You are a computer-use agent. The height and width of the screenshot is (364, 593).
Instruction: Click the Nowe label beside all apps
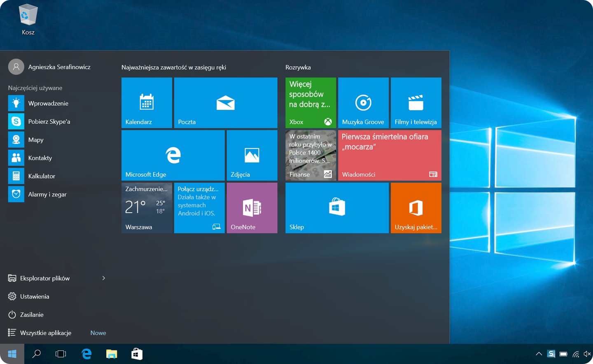(x=98, y=333)
